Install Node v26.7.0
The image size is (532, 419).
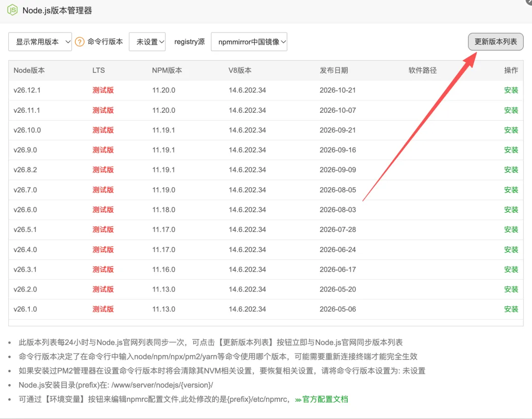pos(511,190)
